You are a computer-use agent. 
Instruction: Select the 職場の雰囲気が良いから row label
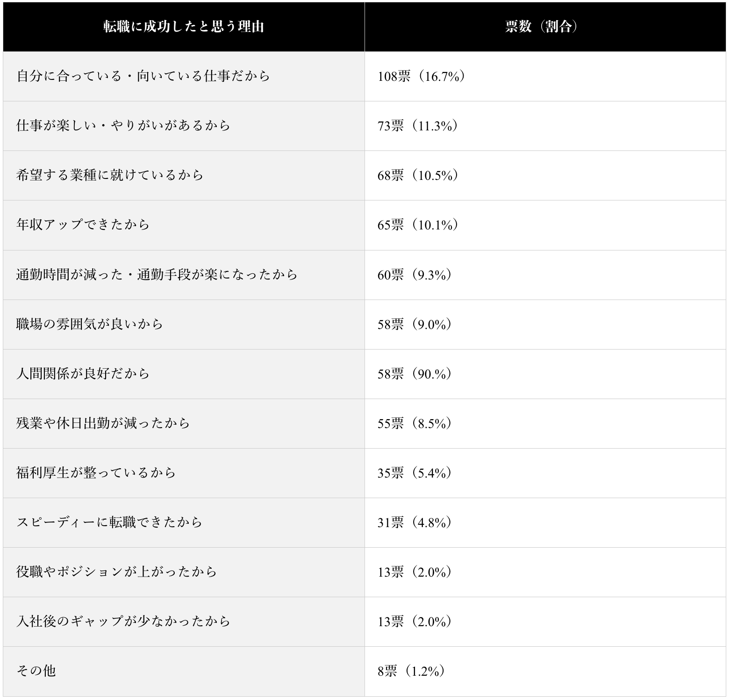(x=90, y=324)
